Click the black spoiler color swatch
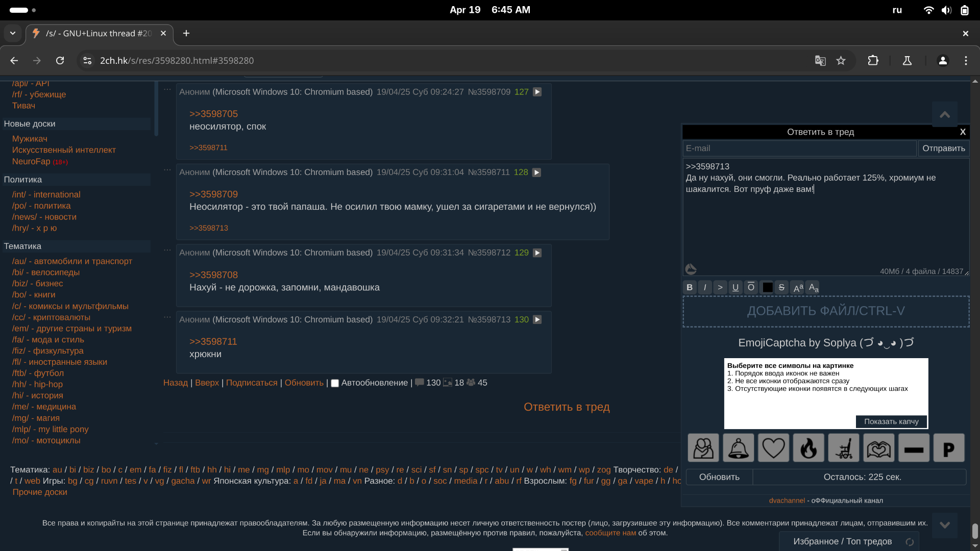980x551 pixels. click(767, 287)
